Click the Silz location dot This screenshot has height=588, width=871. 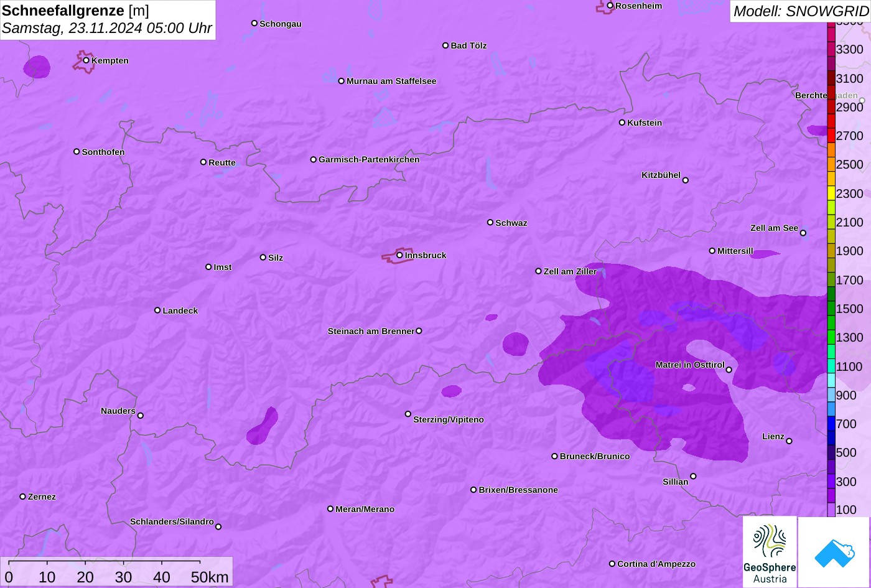coord(263,257)
